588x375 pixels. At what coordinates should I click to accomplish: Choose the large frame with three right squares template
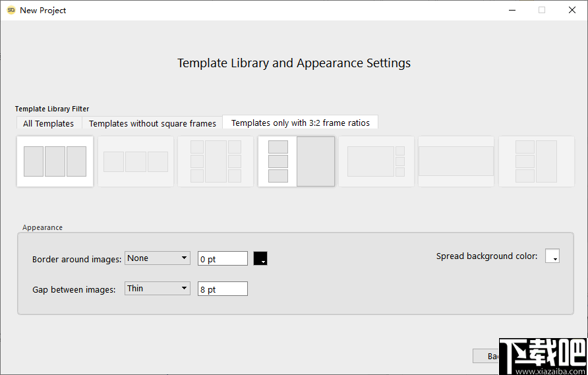376,161
